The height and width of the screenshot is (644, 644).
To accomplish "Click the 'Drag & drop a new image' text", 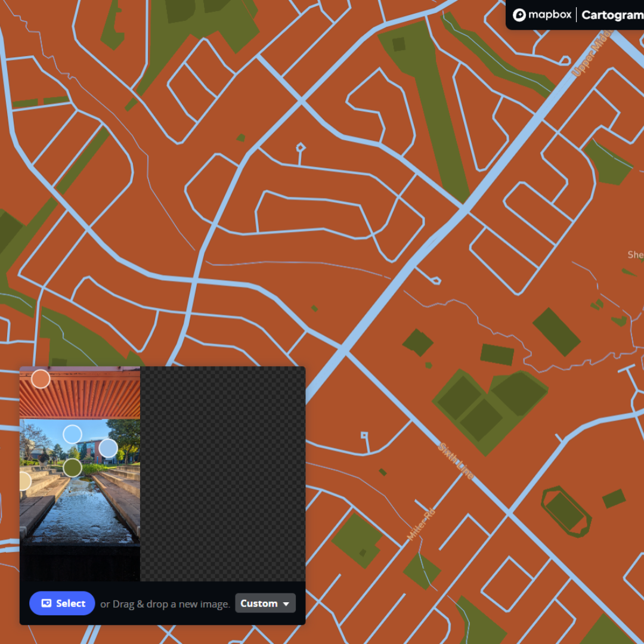I will (165, 604).
